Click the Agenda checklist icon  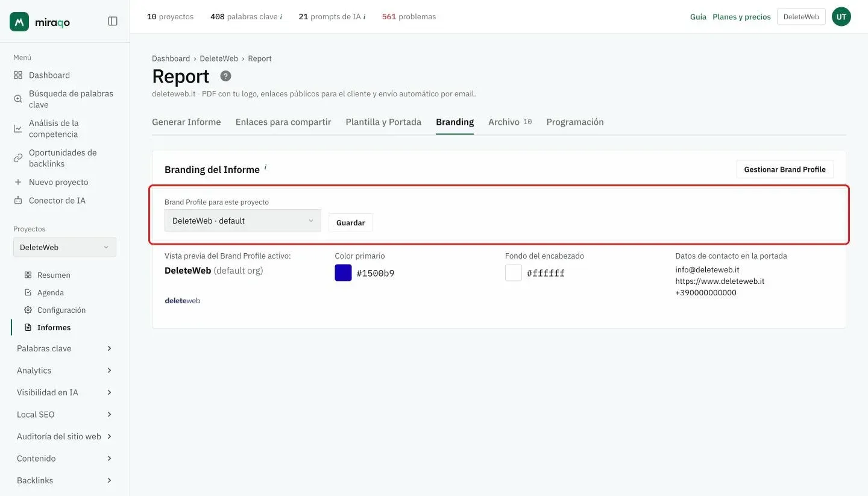point(28,292)
